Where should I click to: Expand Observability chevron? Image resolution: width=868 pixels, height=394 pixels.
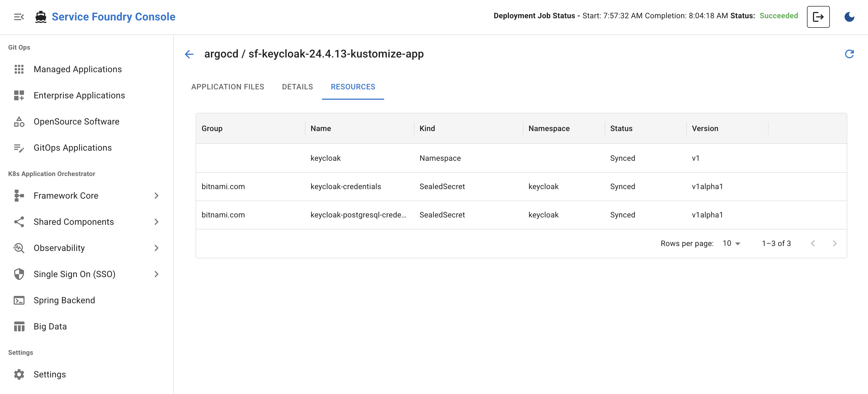(156, 248)
